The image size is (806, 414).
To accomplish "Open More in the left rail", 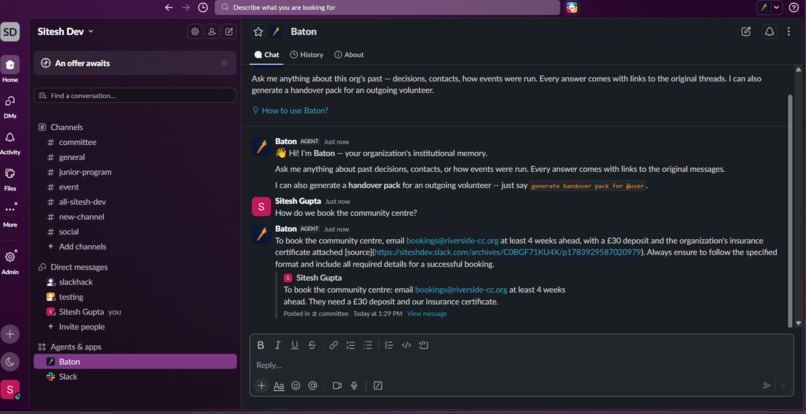I will pyautogui.click(x=10, y=214).
